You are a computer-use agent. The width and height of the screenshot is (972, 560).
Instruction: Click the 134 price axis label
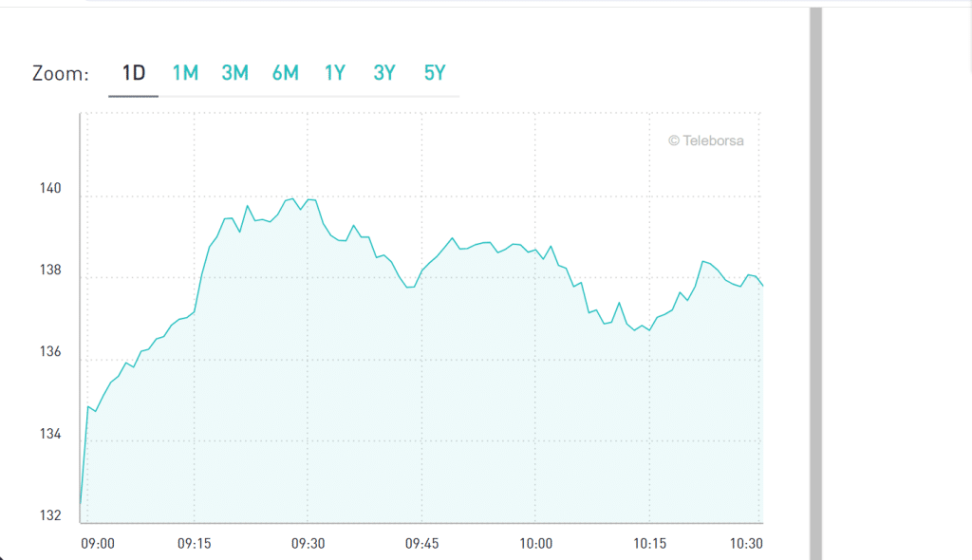(x=50, y=434)
